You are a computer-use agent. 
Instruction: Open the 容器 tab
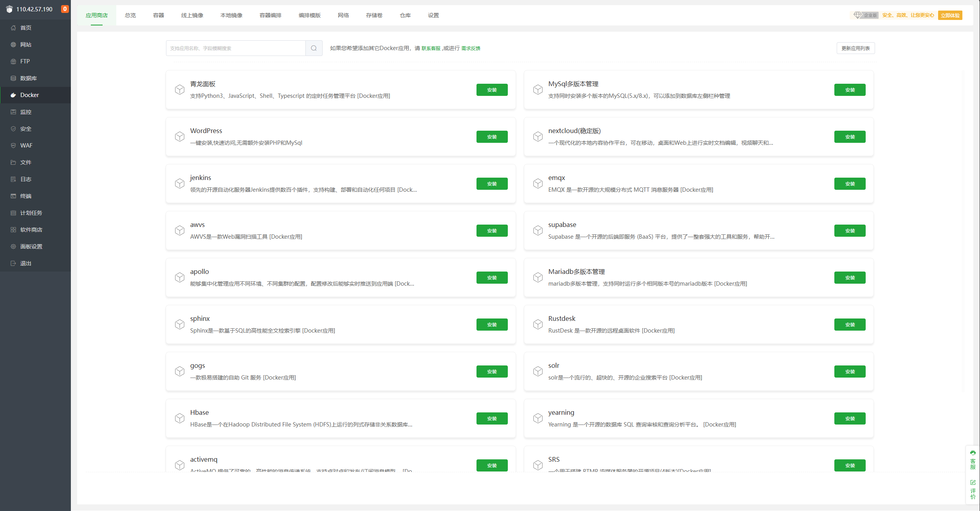click(x=159, y=15)
